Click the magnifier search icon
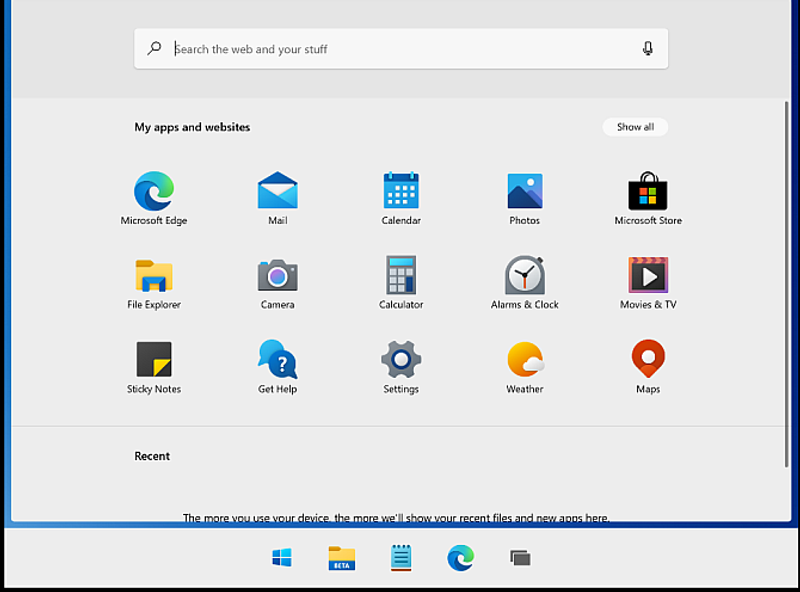This screenshot has width=800, height=592. pyautogui.click(x=154, y=48)
